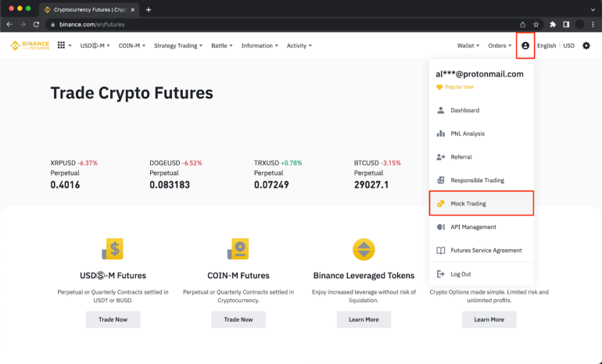Choose API Management in menu
Image resolution: width=602 pixels, height=364 pixels.
[x=482, y=227]
